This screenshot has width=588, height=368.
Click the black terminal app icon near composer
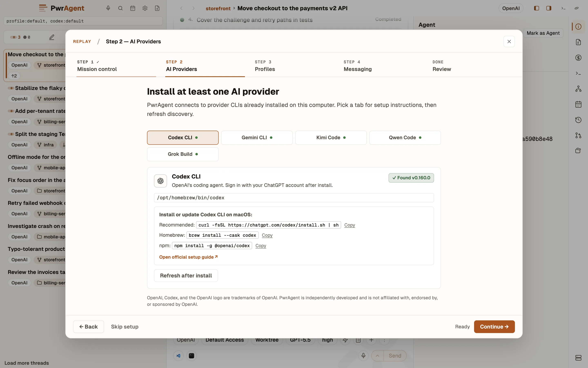click(192, 356)
